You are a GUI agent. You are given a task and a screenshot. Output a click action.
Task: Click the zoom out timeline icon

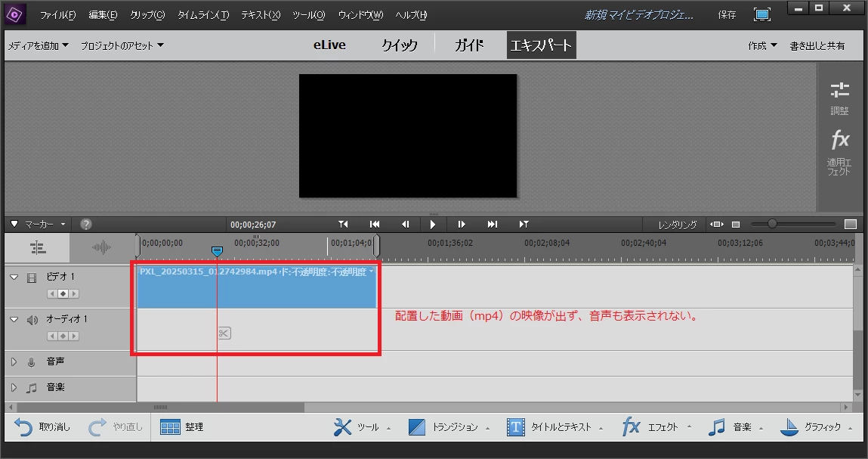coord(736,225)
